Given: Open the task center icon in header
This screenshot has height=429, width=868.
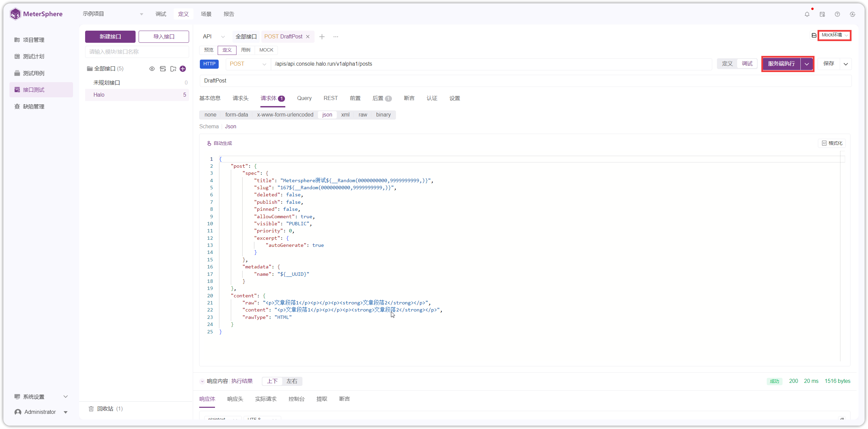Looking at the screenshot, I should point(822,14).
